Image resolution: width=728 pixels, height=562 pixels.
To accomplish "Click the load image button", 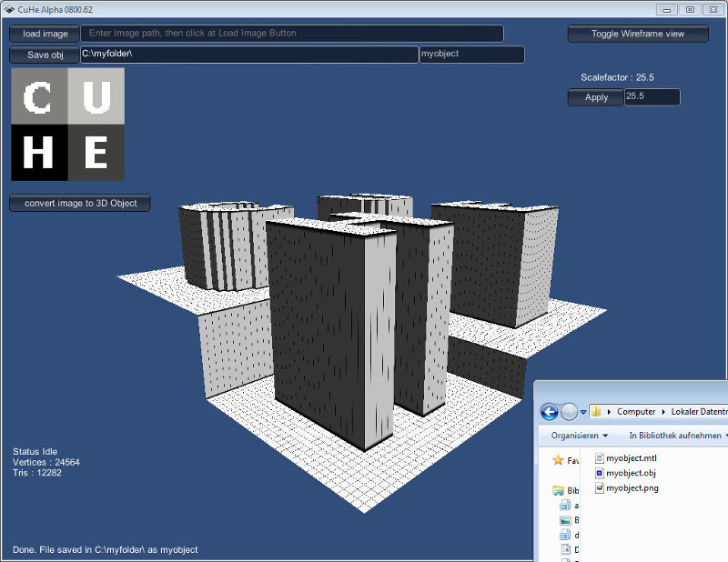I will click(x=45, y=34).
